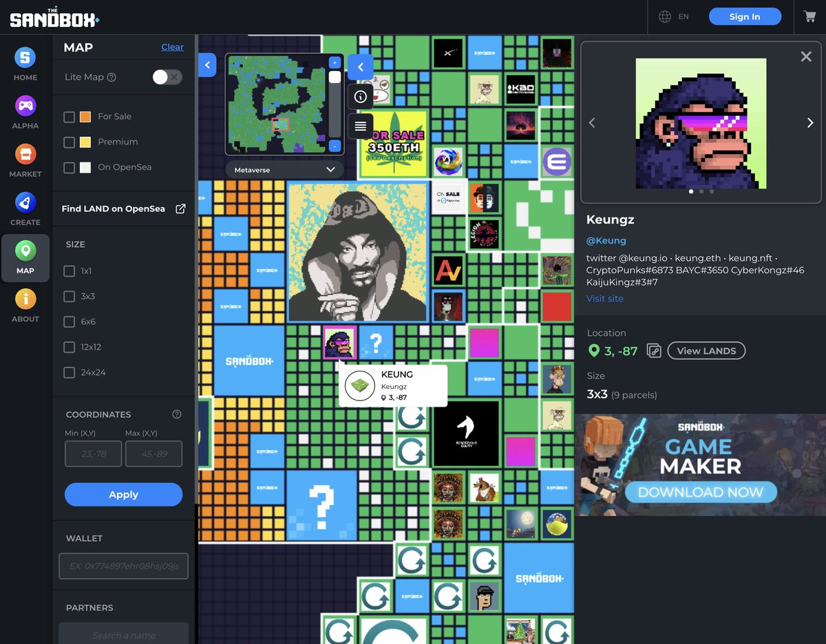The width and height of the screenshot is (826, 644).
Task: Click the Wallet address input field
Action: (124, 566)
